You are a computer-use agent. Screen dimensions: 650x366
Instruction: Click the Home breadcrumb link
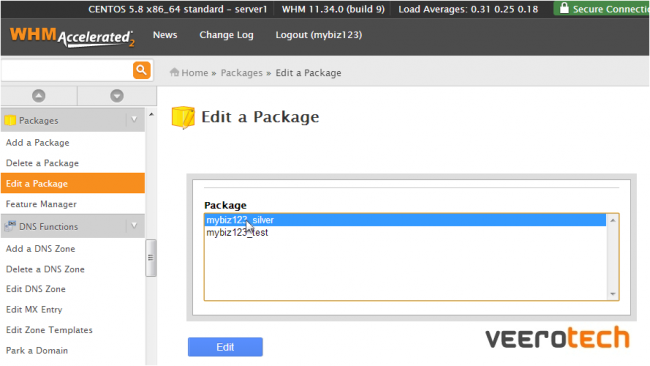coord(194,73)
